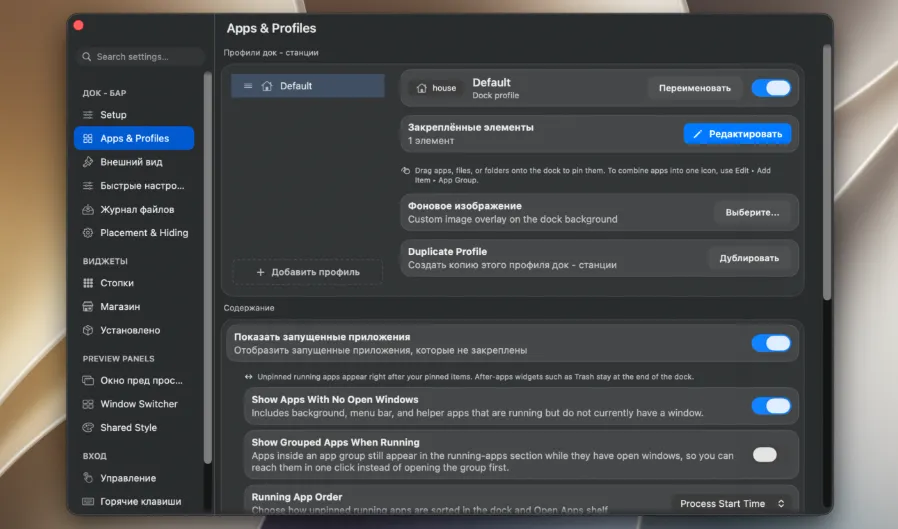Click the Быстрые настройки sliders icon

[88, 185]
